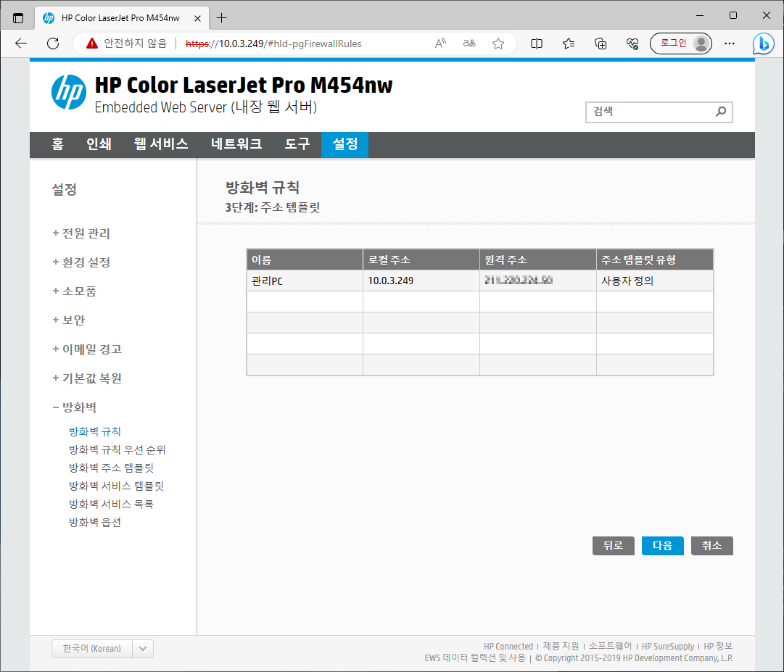Image resolution: width=784 pixels, height=672 pixels.
Task: Add page to favorites with star icon
Action: [498, 43]
